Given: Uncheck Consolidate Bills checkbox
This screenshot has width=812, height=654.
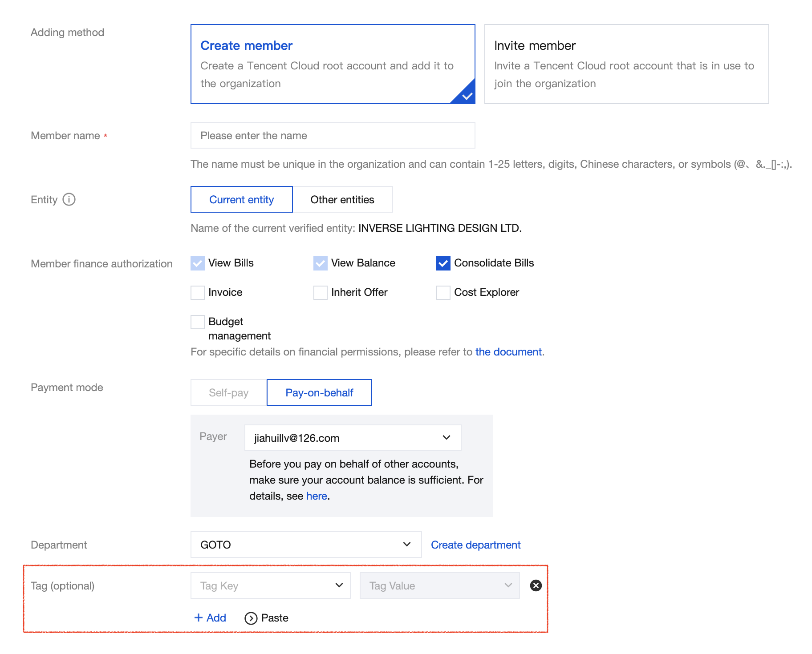Looking at the screenshot, I should click(x=443, y=263).
